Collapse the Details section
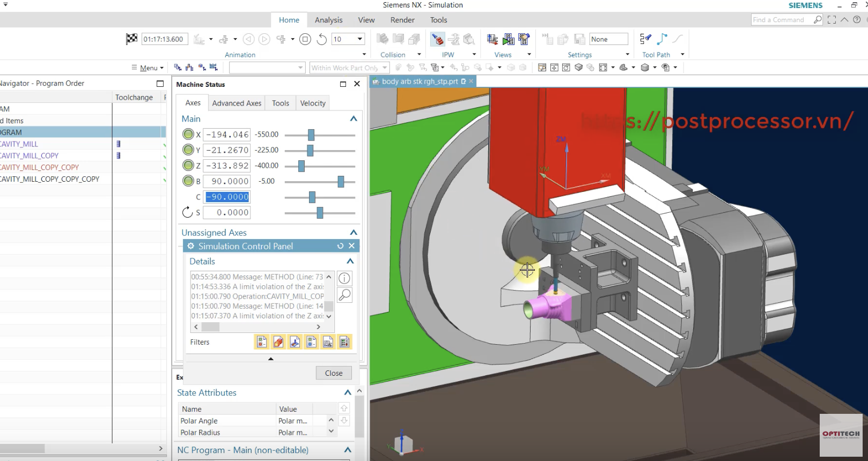Viewport: 868px width, 461px height. 350,261
